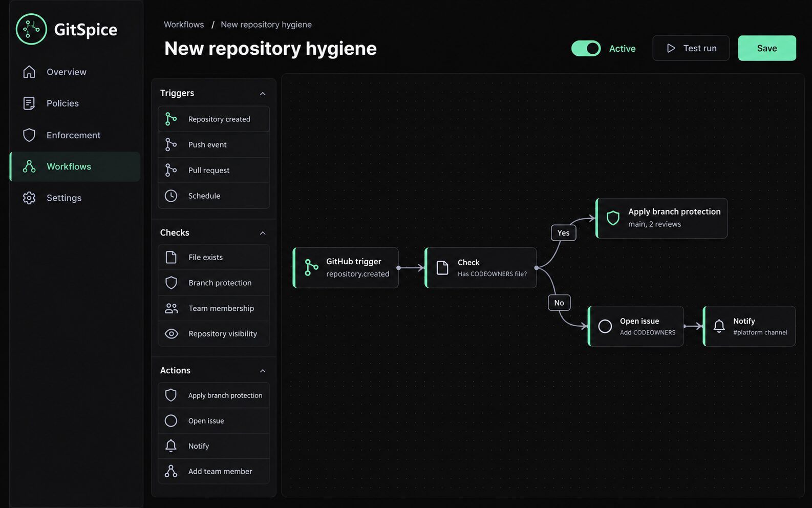
Task: Select the Check node Has CODEOWNERS text
Action: [x=492, y=274]
